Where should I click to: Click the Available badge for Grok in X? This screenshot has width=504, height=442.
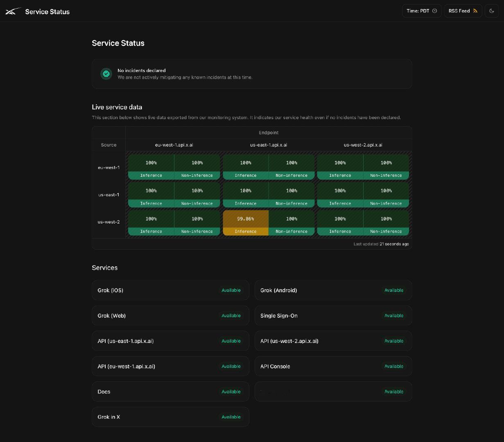click(231, 417)
